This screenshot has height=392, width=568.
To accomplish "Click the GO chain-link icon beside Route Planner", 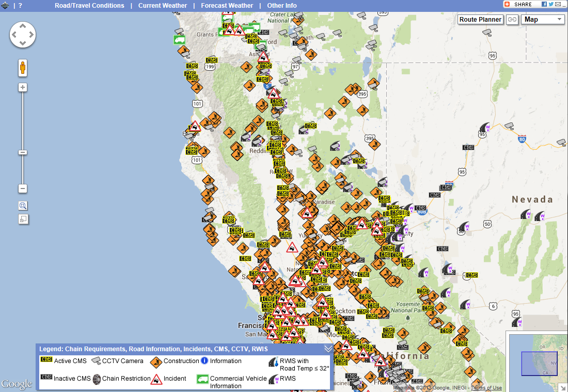I will point(512,19).
